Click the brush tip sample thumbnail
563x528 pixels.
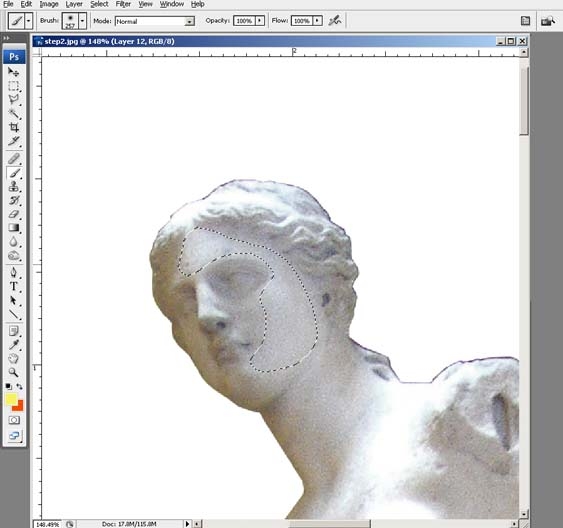click(x=70, y=21)
